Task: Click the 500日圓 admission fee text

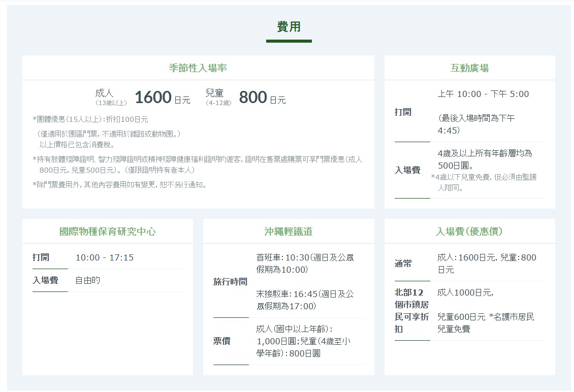Action: 485,159
